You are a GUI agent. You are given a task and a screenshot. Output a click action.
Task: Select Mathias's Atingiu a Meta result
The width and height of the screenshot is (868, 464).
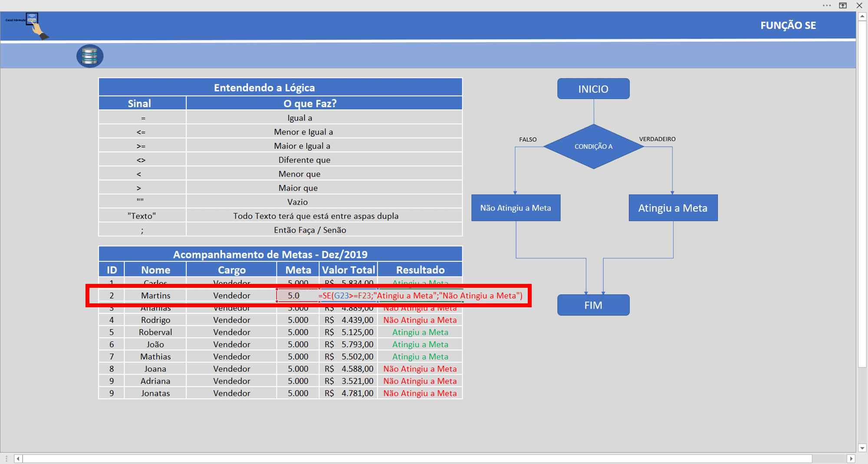pyautogui.click(x=420, y=356)
